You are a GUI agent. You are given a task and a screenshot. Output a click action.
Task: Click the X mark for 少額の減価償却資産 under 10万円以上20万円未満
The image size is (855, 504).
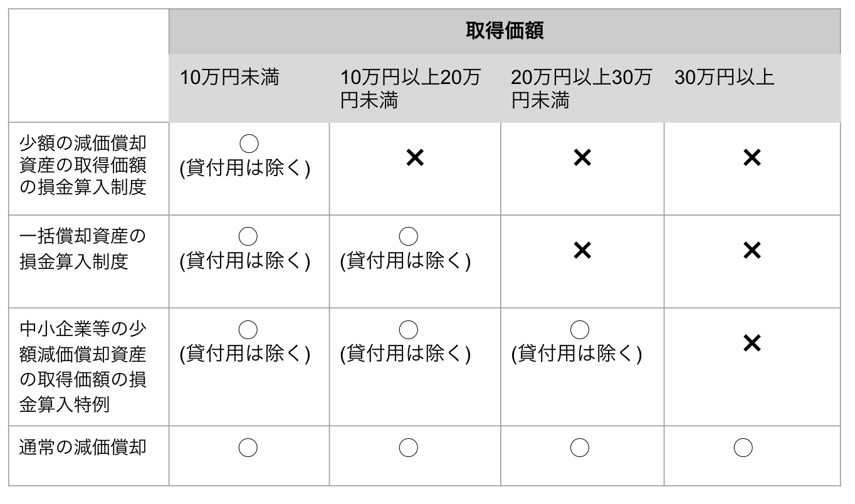click(414, 159)
